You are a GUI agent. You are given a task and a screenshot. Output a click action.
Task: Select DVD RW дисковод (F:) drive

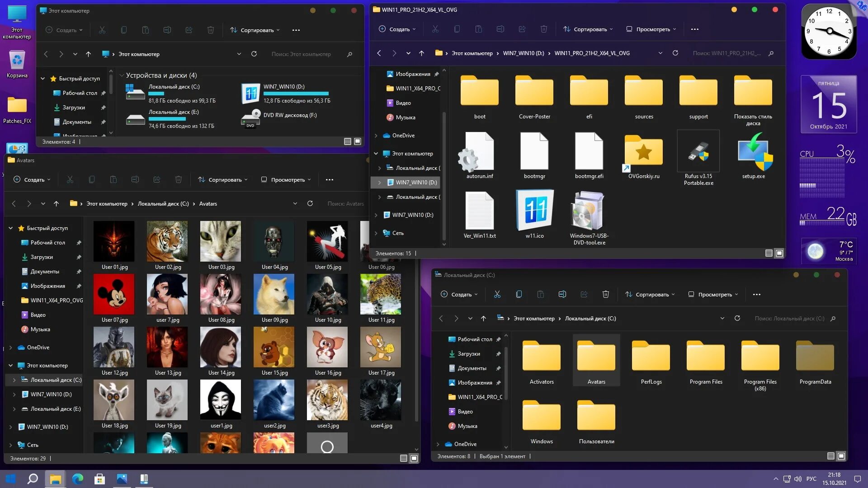point(279,118)
